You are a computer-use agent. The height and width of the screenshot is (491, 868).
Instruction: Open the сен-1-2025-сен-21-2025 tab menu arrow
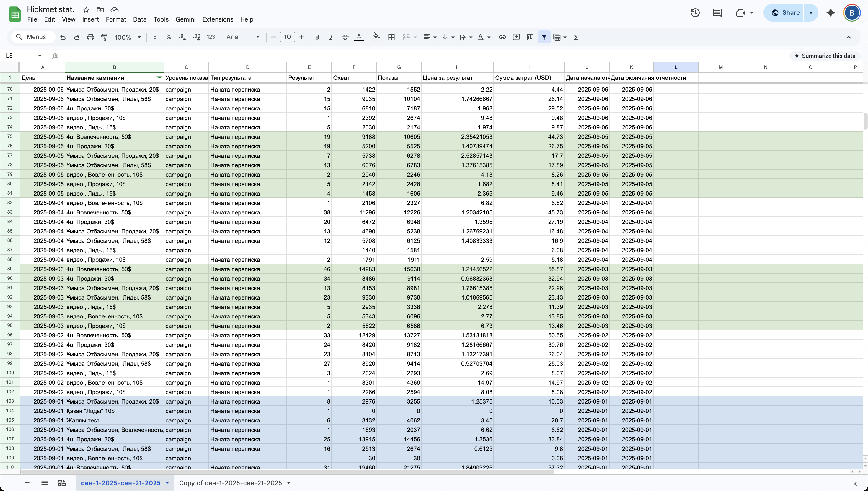point(167,483)
